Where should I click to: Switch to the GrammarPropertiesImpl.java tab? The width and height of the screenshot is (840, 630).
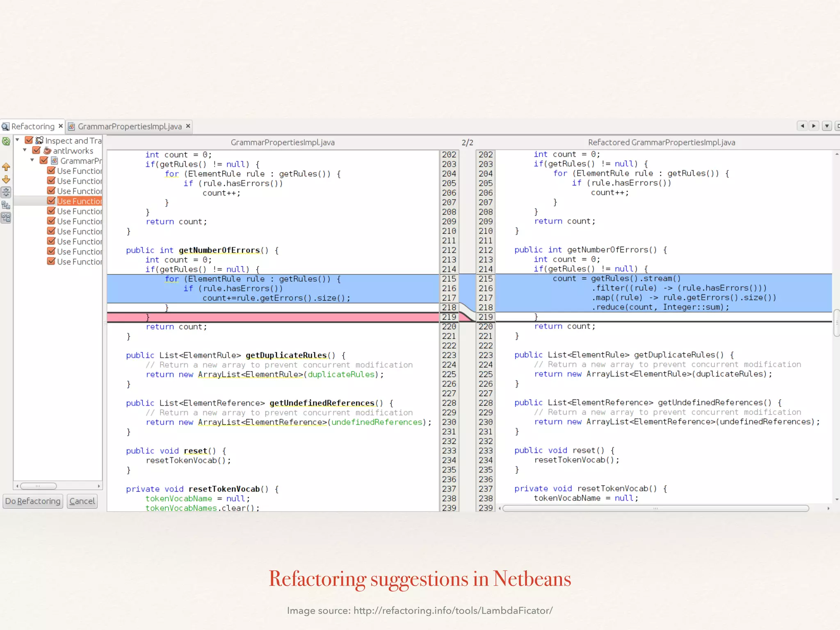coord(130,126)
